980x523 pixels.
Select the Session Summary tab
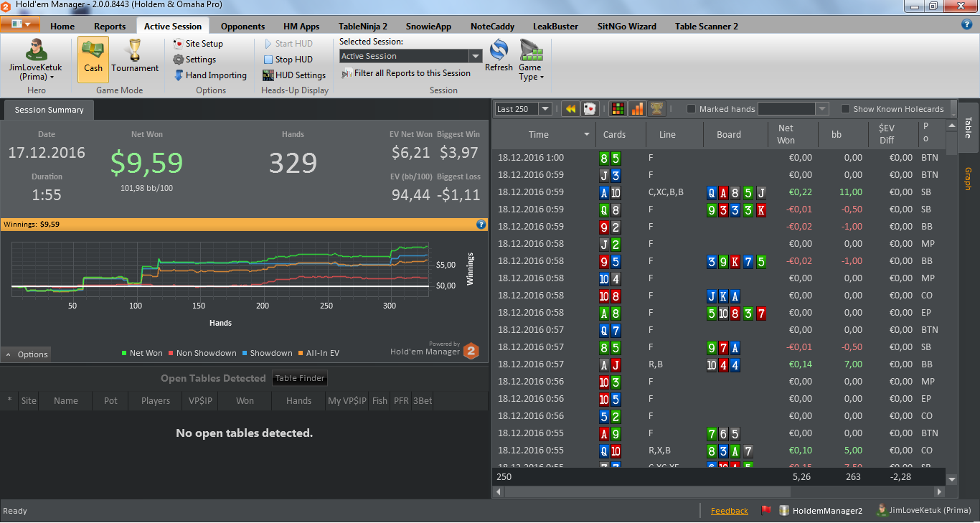49,110
